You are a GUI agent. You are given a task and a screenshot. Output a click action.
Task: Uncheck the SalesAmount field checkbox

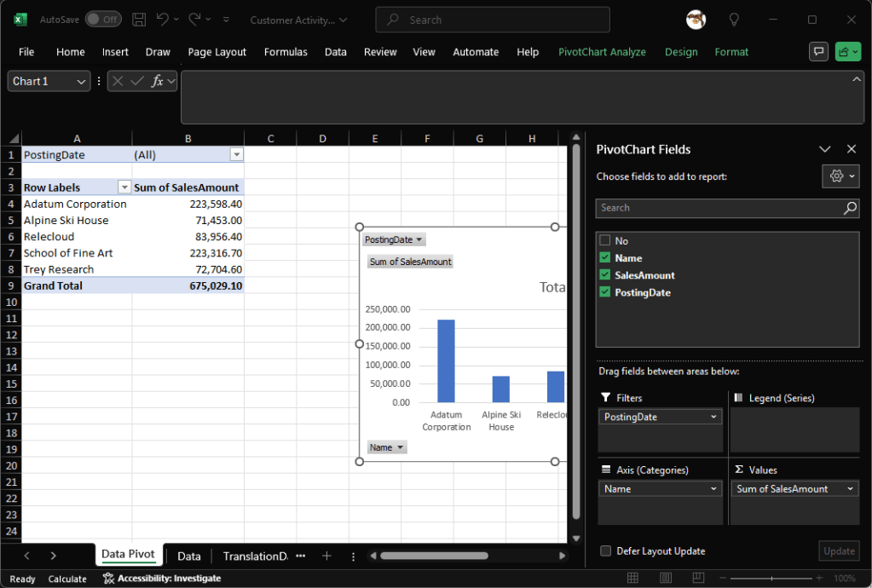coord(604,275)
